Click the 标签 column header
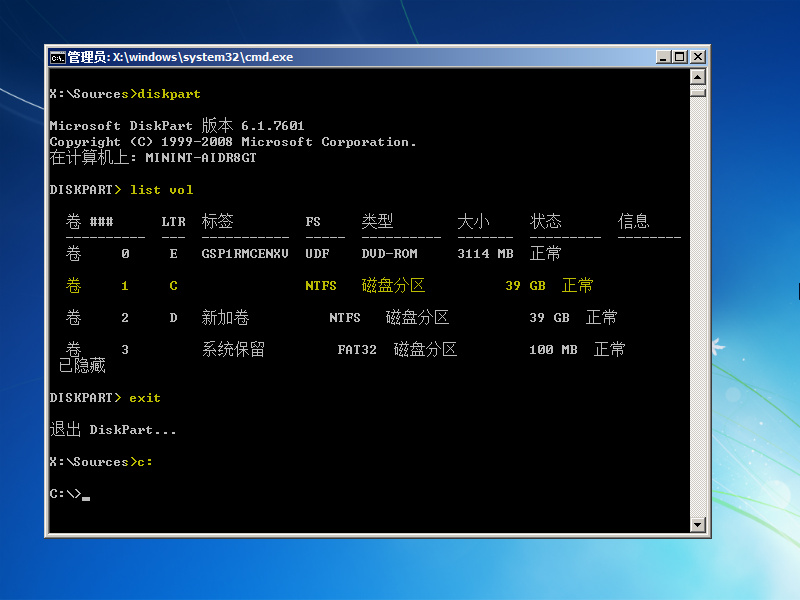800x600 pixels. coord(217,221)
